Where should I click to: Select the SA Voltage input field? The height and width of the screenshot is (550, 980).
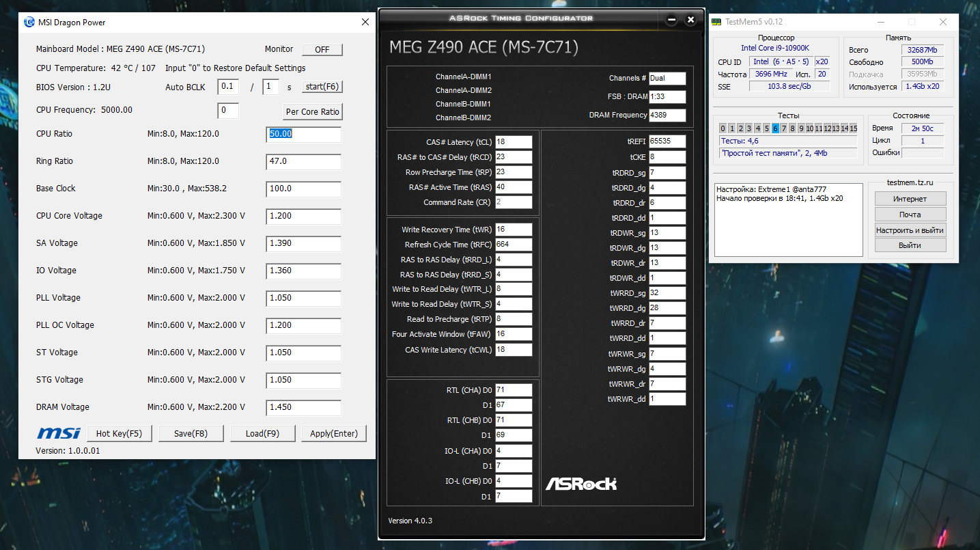point(304,244)
